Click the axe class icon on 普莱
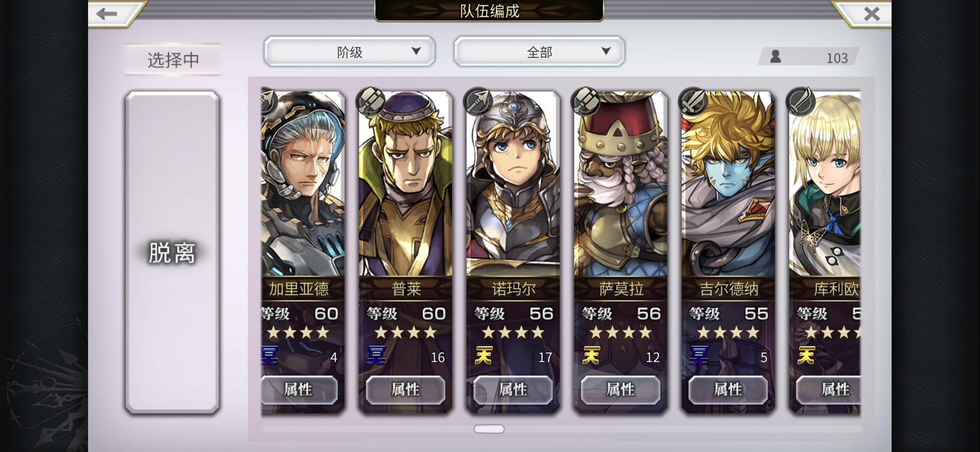 (x=370, y=101)
